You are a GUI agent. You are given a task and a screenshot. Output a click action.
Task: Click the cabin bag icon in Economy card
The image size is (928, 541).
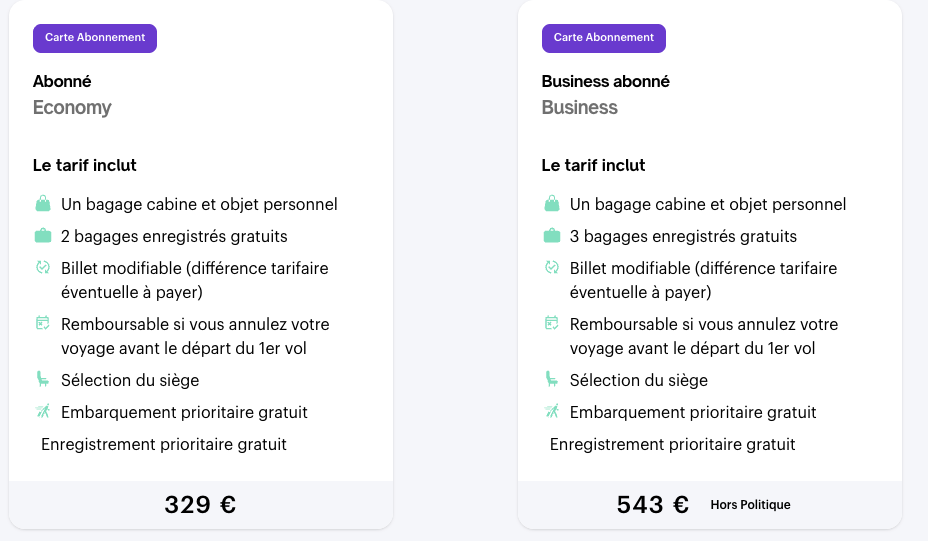pyautogui.click(x=43, y=204)
